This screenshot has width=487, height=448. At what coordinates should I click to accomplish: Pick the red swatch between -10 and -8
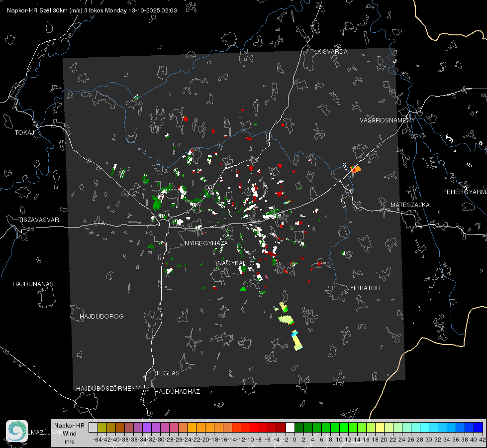pos(254,427)
